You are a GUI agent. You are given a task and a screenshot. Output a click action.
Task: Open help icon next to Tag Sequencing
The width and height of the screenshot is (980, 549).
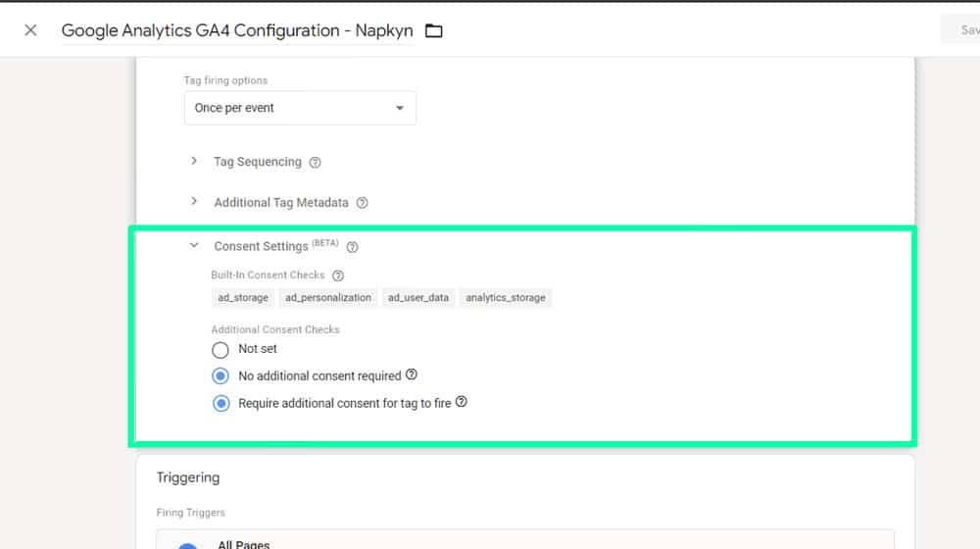pos(315,163)
